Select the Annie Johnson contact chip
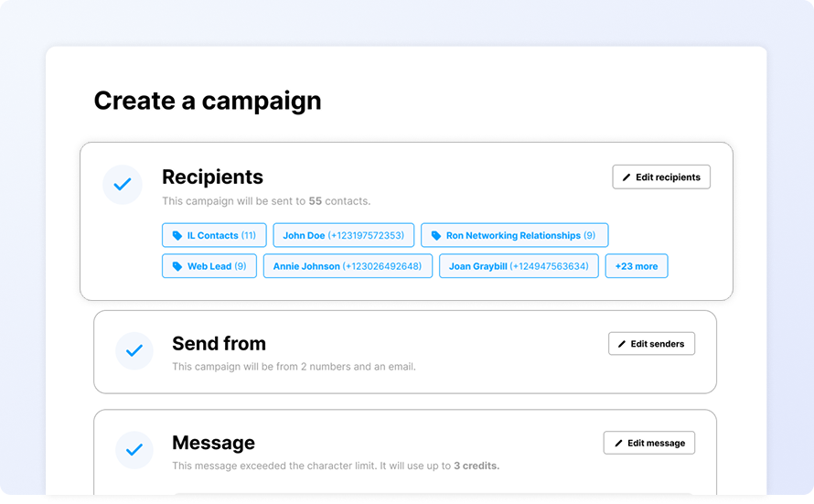 pyautogui.click(x=348, y=266)
